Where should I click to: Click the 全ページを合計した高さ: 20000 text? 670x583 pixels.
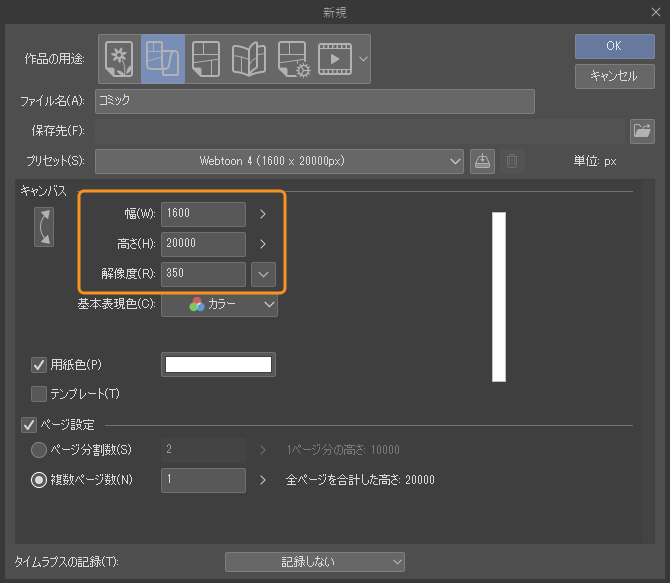point(360,480)
